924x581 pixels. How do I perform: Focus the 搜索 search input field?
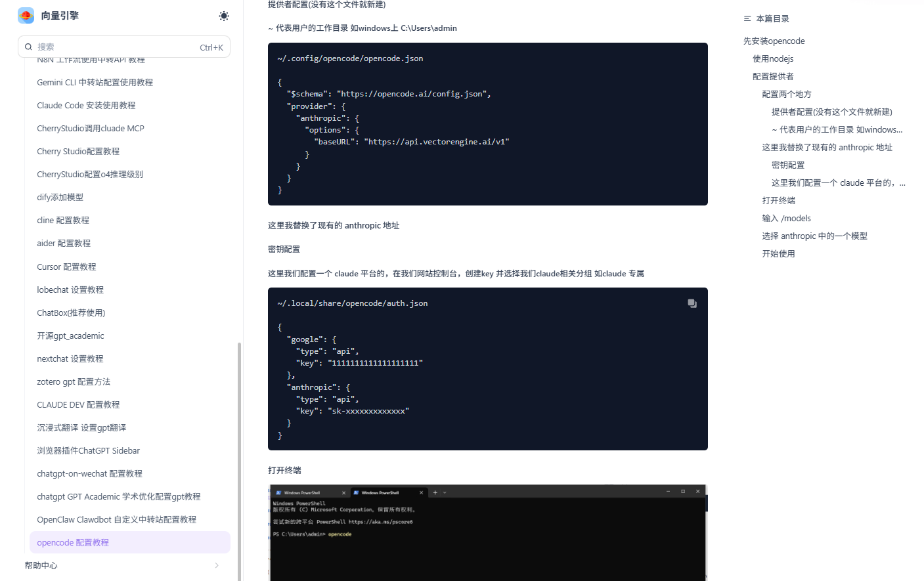coord(124,47)
